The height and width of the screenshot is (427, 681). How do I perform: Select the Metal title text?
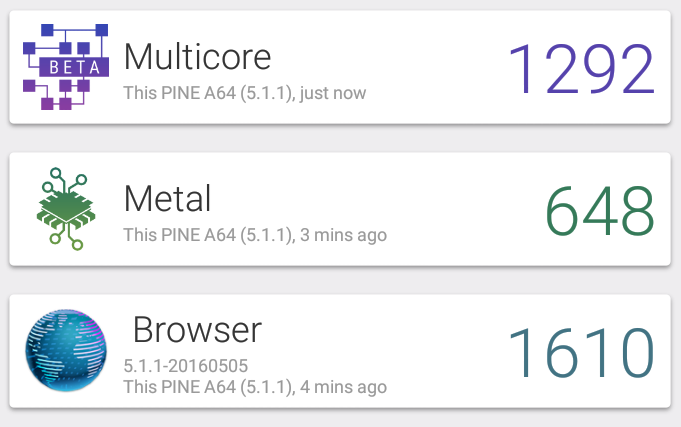point(168,199)
